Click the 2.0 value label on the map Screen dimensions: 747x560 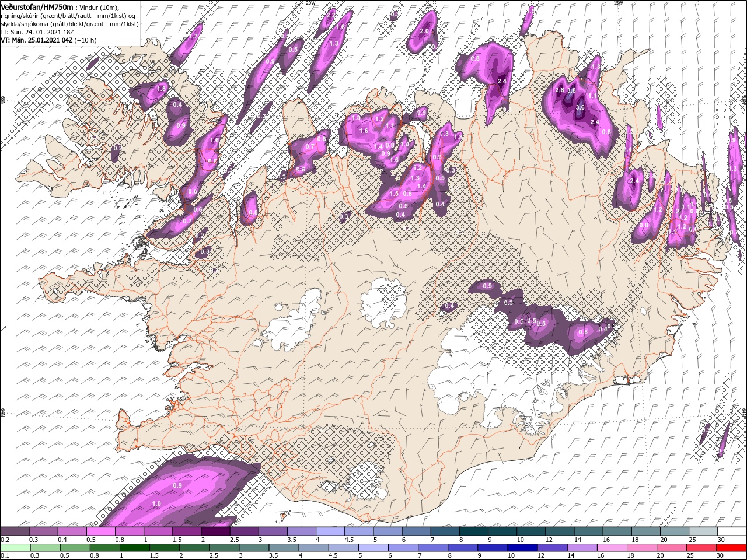[424, 31]
